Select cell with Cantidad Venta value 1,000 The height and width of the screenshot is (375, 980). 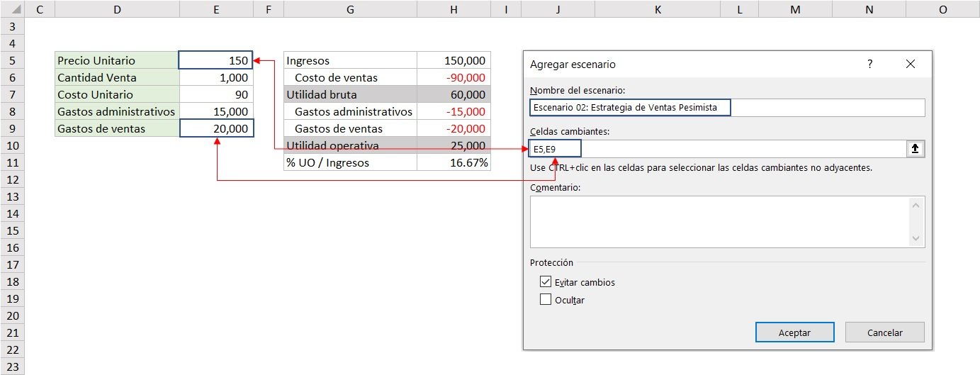click(216, 77)
